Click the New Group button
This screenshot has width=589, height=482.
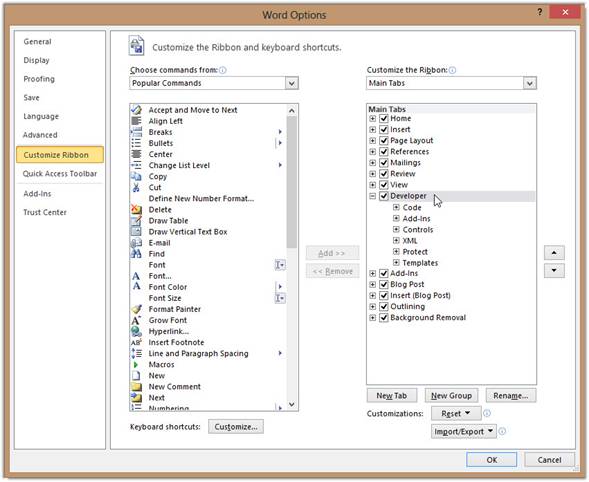click(451, 396)
